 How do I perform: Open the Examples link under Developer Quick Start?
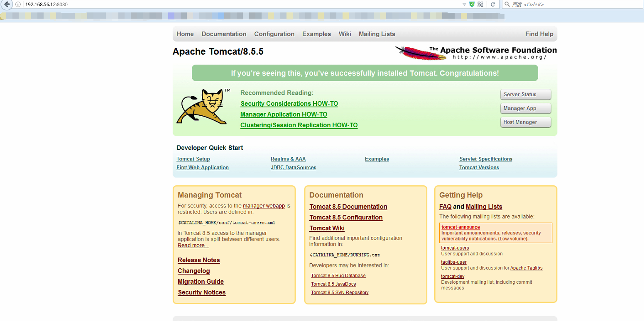(377, 159)
